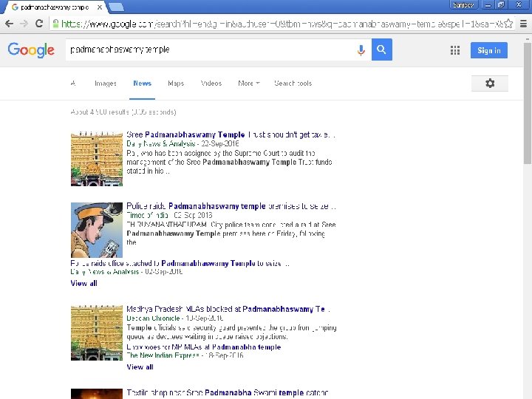Open the Google apps grid
The image size is (532, 399).
455,50
